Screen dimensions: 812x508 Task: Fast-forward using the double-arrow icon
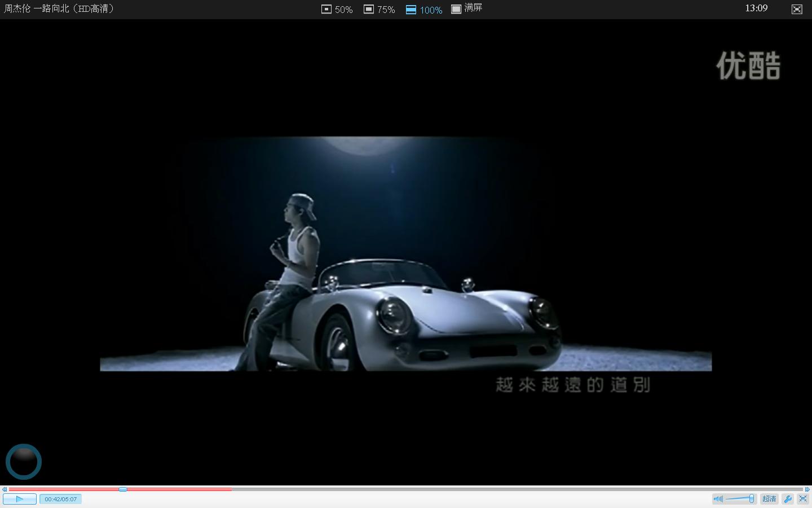(807, 489)
